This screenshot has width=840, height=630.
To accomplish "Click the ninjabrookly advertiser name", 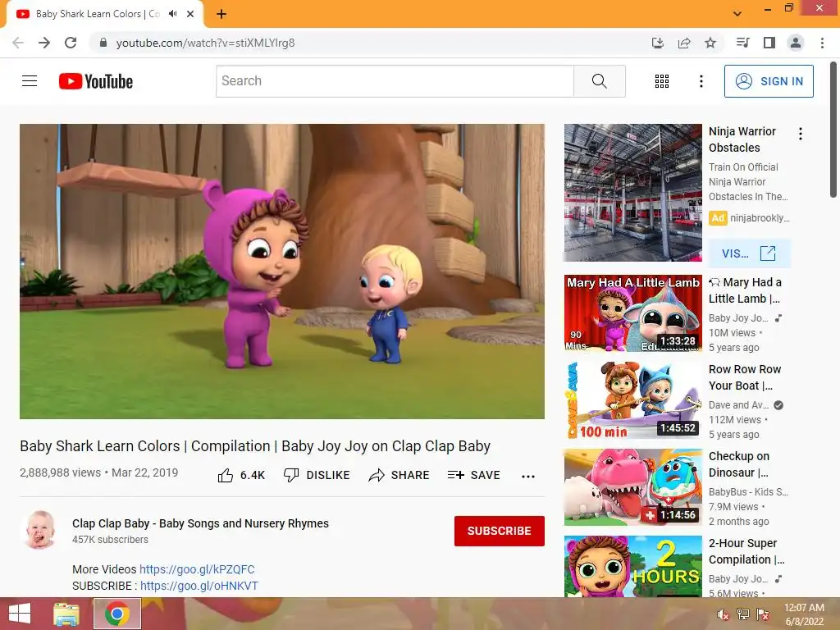I will pyautogui.click(x=760, y=218).
